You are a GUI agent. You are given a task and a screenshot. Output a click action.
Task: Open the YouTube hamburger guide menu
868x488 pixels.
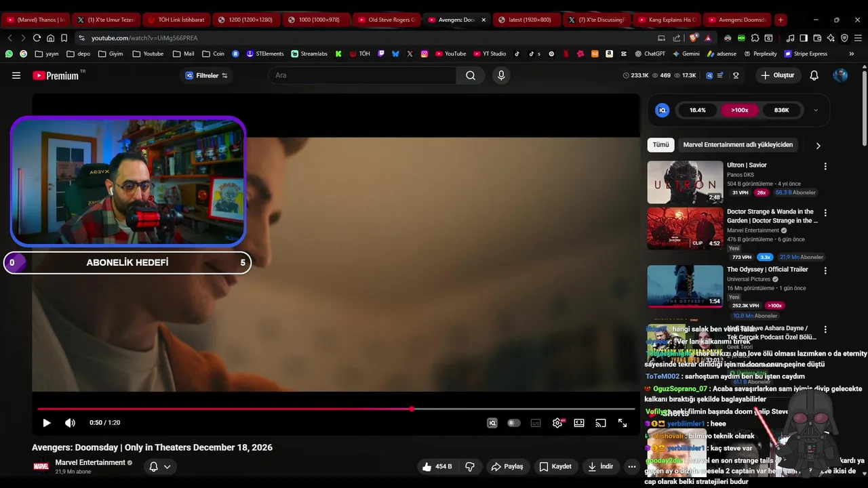click(x=16, y=75)
